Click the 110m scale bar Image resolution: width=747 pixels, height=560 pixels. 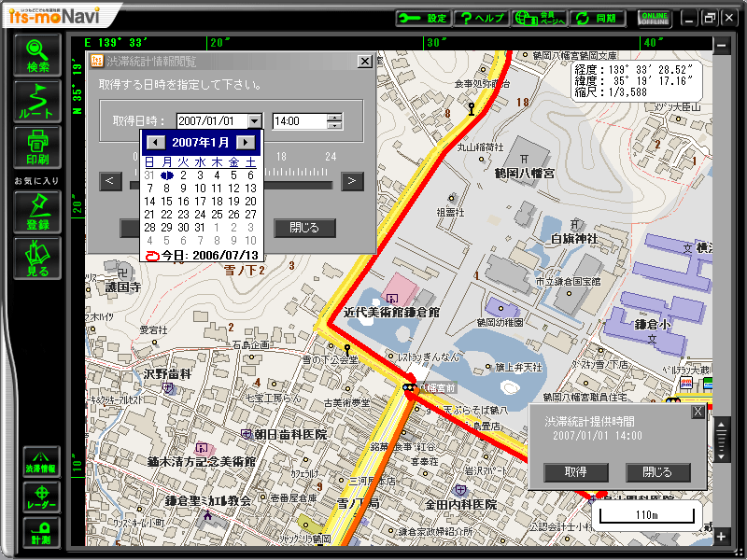[646, 515]
